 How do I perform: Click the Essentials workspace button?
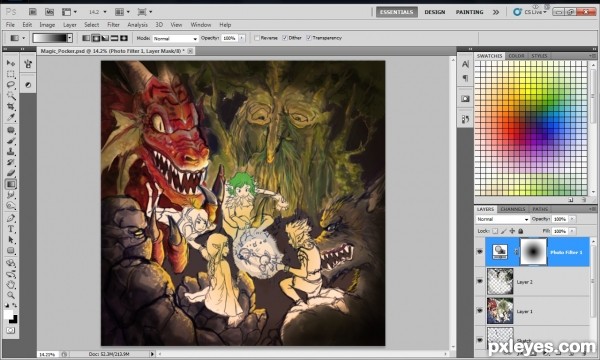coord(396,12)
